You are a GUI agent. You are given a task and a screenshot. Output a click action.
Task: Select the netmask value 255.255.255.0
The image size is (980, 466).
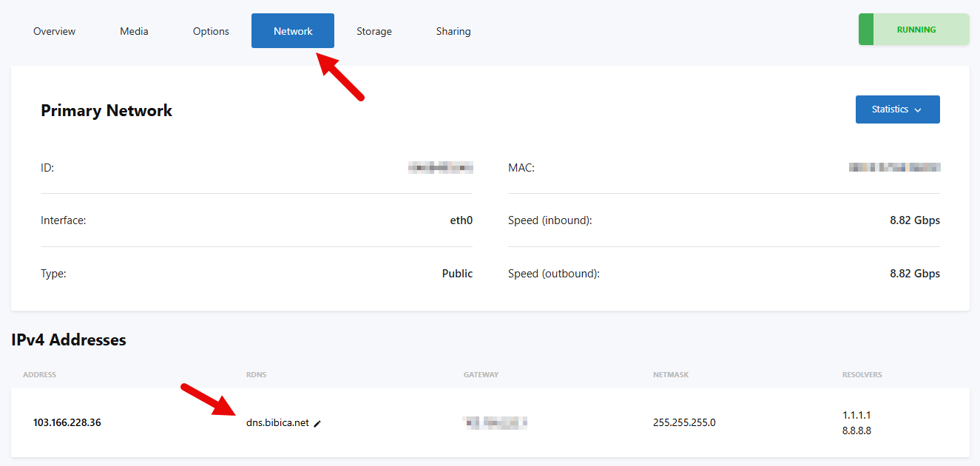point(684,423)
